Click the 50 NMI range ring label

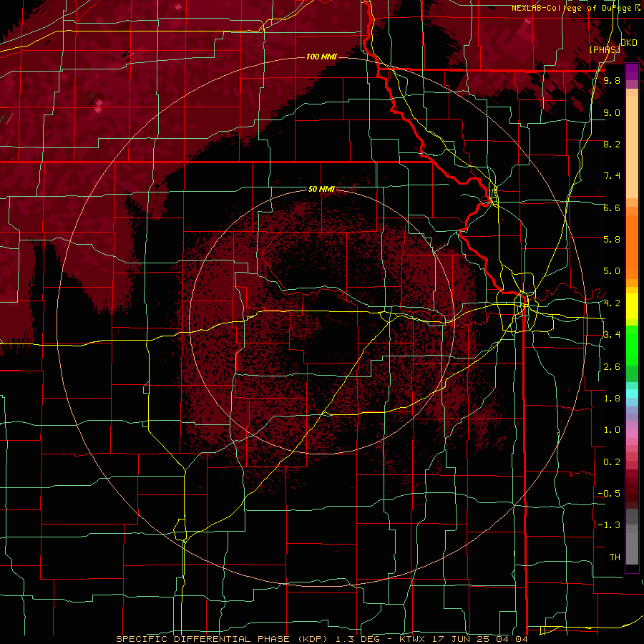[x=321, y=190]
